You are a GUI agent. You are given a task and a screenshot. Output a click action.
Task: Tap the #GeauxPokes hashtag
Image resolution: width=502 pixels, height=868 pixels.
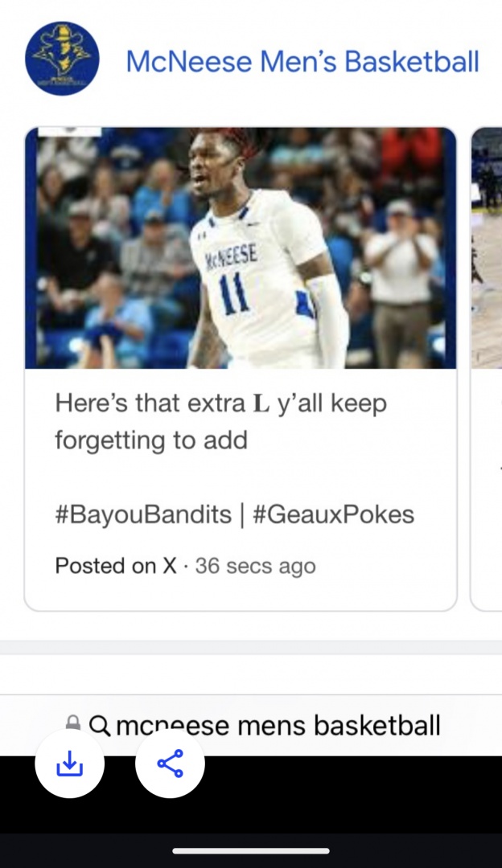pyautogui.click(x=334, y=514)
